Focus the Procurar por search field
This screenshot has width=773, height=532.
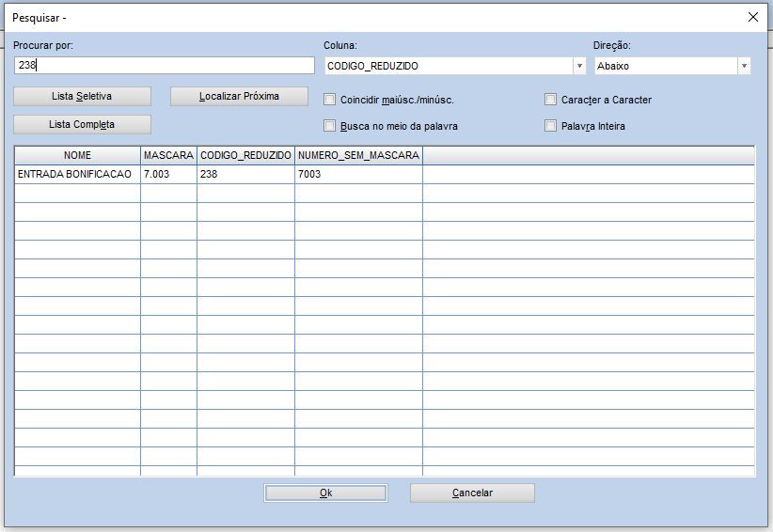click(x=165, y=66)
